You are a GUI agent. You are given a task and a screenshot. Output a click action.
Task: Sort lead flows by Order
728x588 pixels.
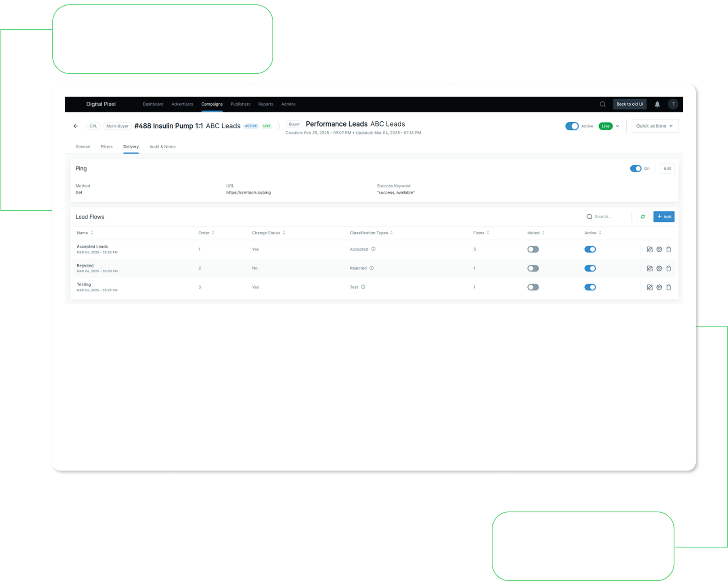point(206,233)
